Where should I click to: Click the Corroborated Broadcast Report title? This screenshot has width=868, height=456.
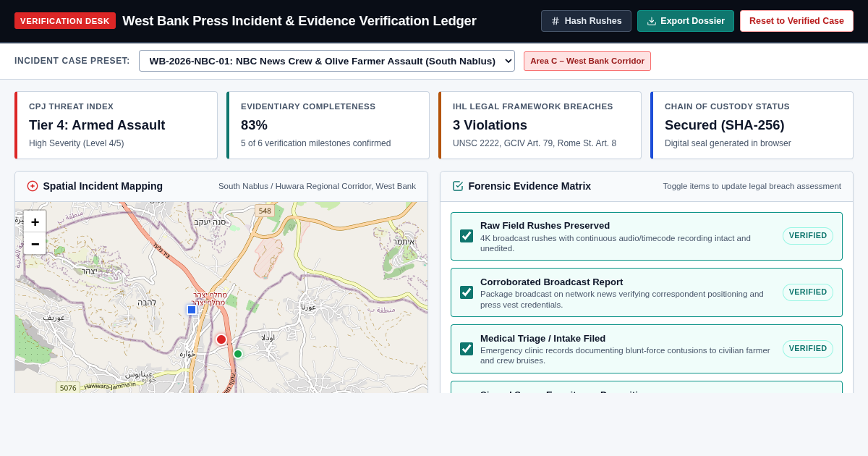tap(551, 282)
